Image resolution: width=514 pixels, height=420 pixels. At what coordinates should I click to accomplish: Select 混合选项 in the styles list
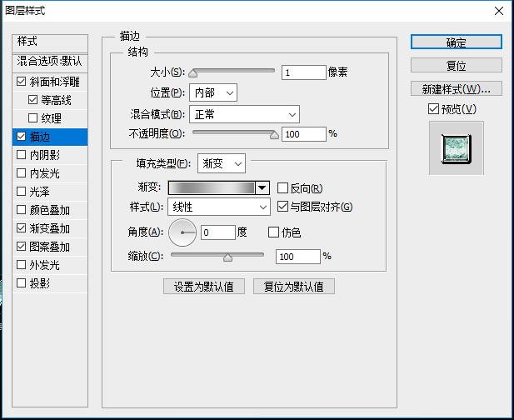50,62
